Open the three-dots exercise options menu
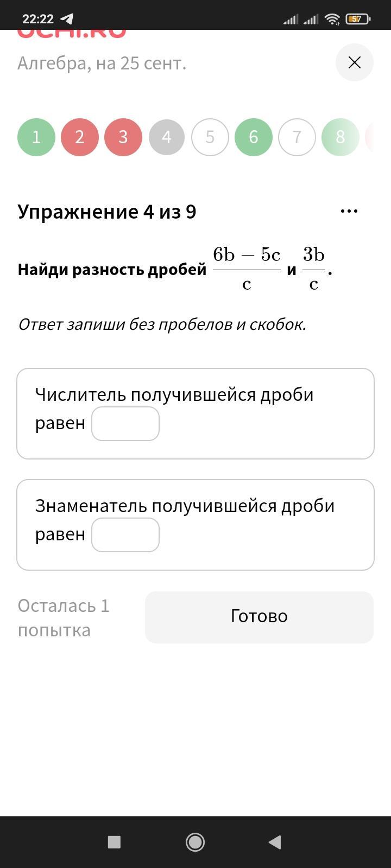This screenshot has width=391, height=868. point(349,210)
